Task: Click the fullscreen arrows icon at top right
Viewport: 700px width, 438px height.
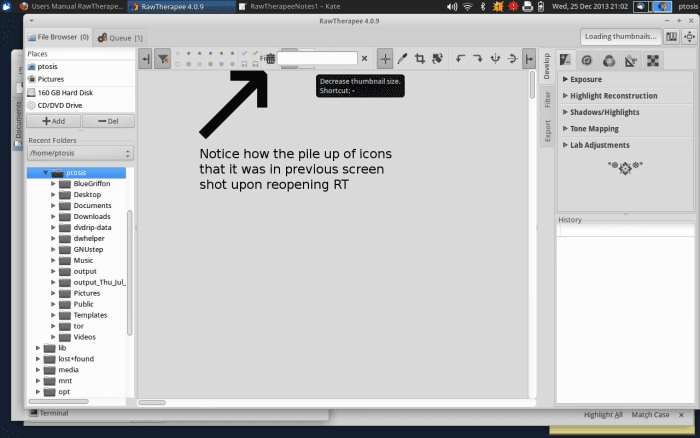Action: point(689,37)
